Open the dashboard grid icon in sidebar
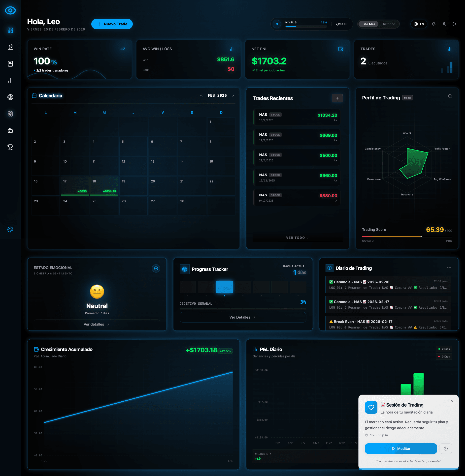The image size is (465, 476). [x=10, y=30]
